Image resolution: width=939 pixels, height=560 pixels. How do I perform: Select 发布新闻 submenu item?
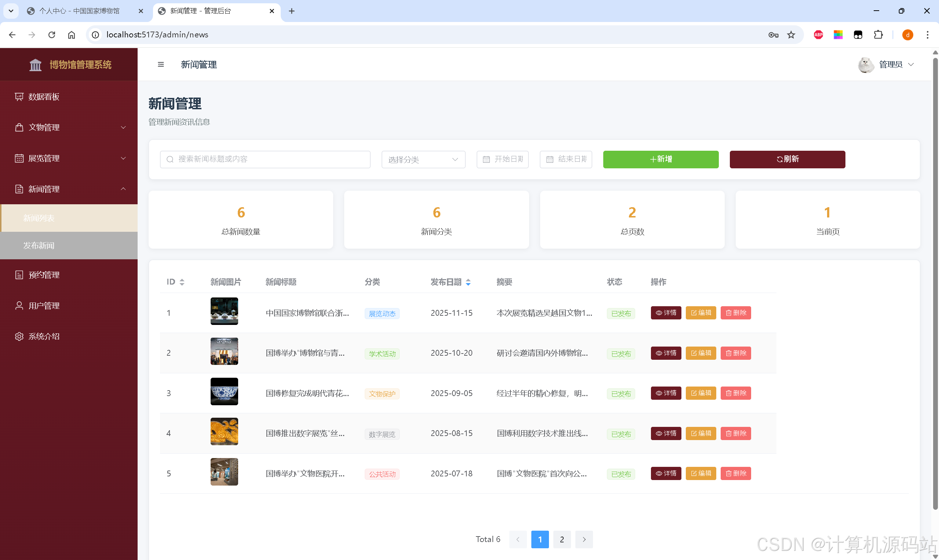(39, 246)
